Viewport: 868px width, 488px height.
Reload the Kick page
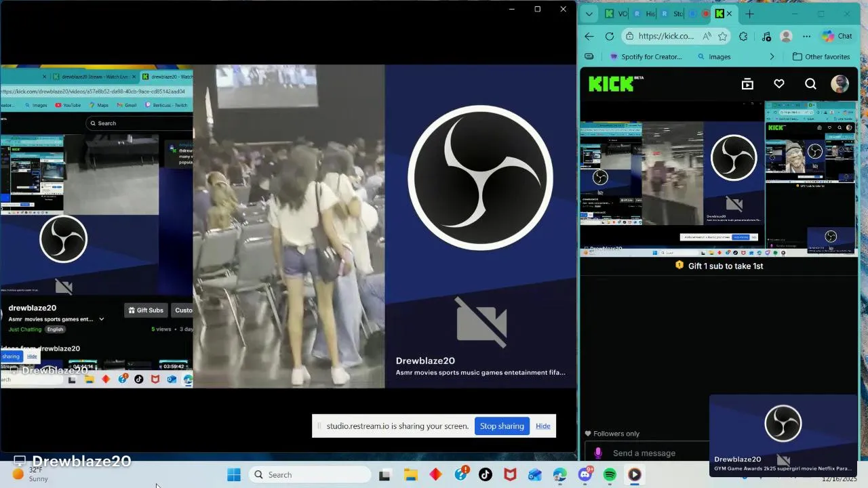pos(609,37)
